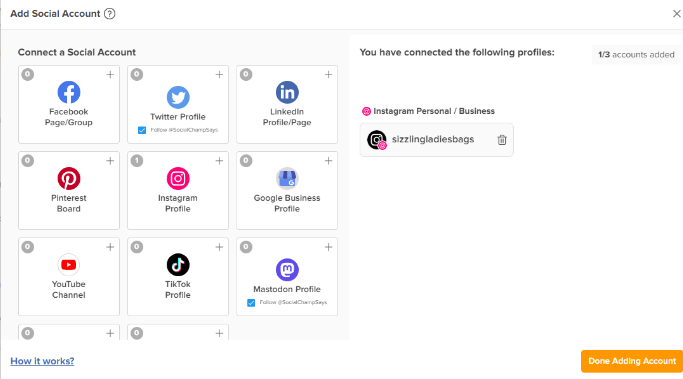Image resolution: width=683 pixels, height=379 pixels.
Task: Click the TikTok Profile icon
Action: pos(178,264)
